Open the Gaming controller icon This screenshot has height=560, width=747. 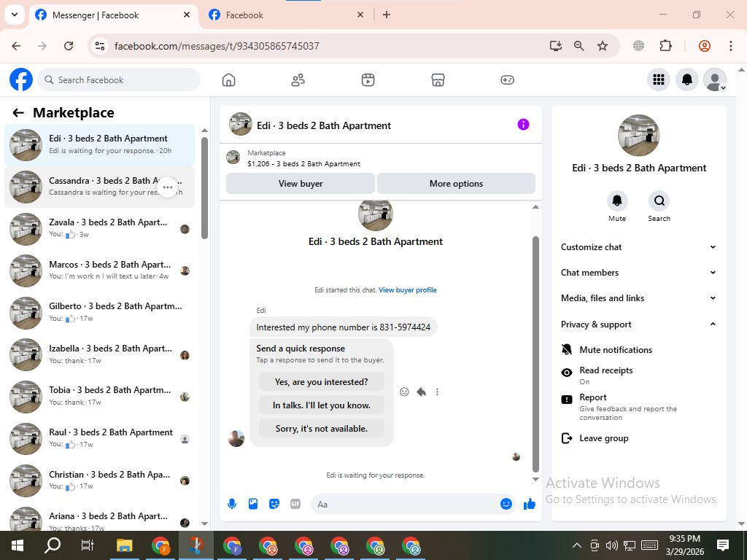(507, 80)
